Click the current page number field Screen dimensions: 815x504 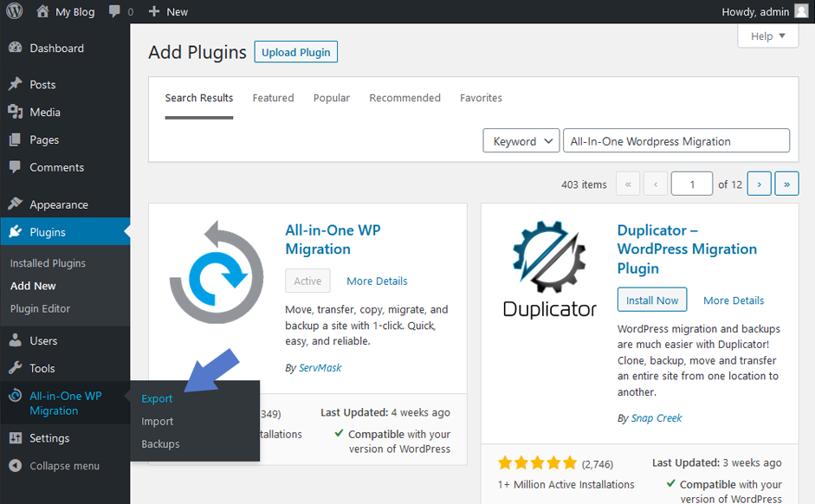pyautogui.click(x=692, y=184)
